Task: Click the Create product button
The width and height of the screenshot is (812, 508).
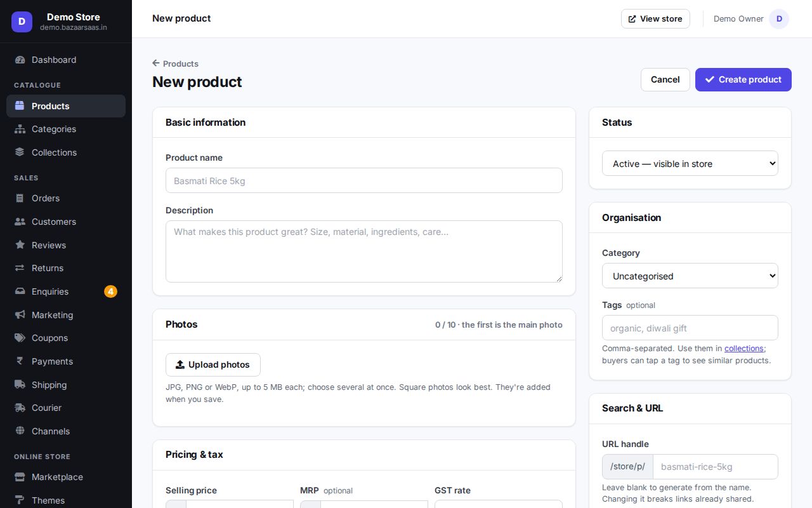Action: point(743,79)
